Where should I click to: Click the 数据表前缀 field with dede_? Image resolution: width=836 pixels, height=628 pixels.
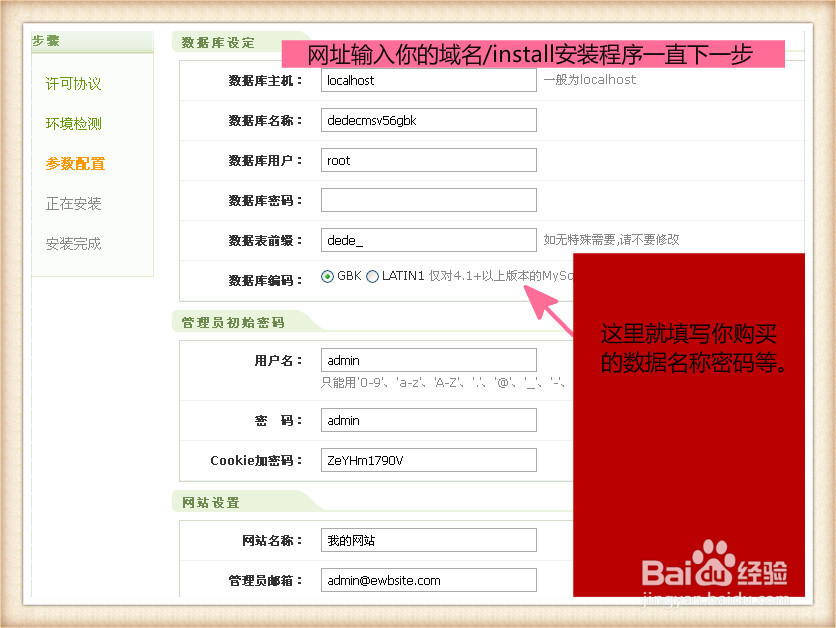coord(429,240)
